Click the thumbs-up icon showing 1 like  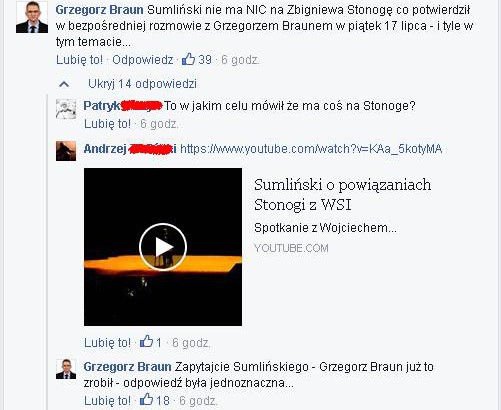pyautogui.click(x=146, y=342)
